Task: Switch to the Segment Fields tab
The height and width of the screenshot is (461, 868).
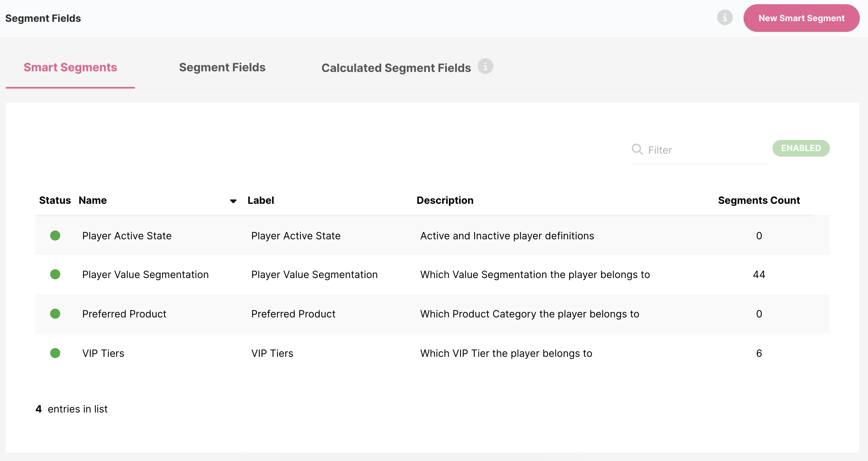Action: 222,67
